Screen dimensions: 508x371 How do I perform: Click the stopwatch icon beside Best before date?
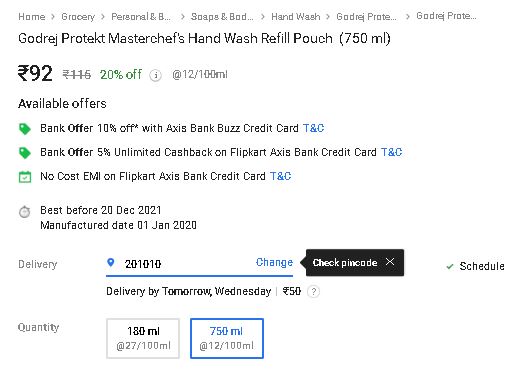[24, 211]
